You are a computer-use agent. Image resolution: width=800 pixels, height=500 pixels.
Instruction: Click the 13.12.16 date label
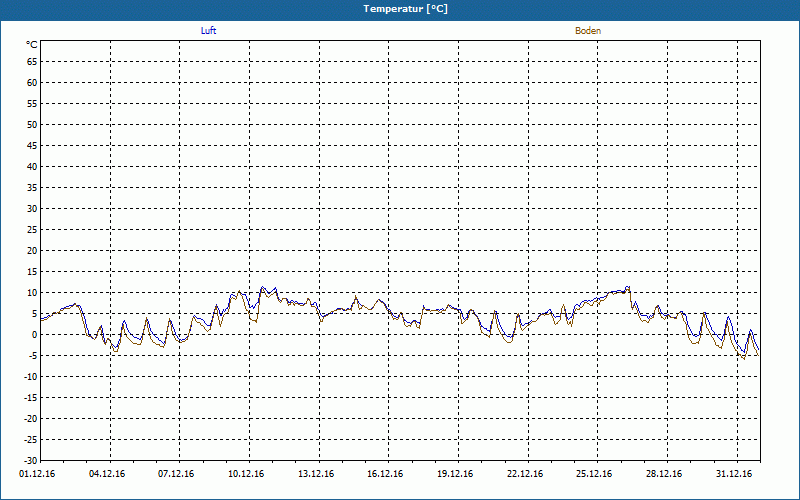click(316, 474)
